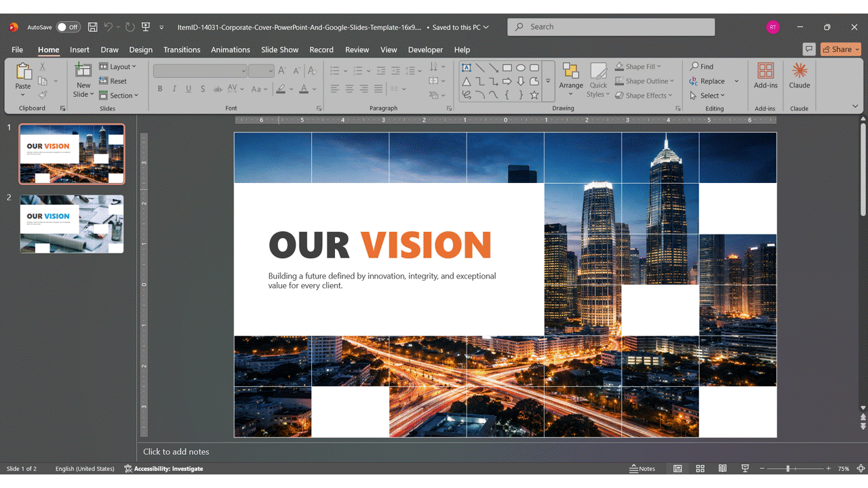868x488 pixels.
Task: Open the Design tab
Action: point(140,49)
